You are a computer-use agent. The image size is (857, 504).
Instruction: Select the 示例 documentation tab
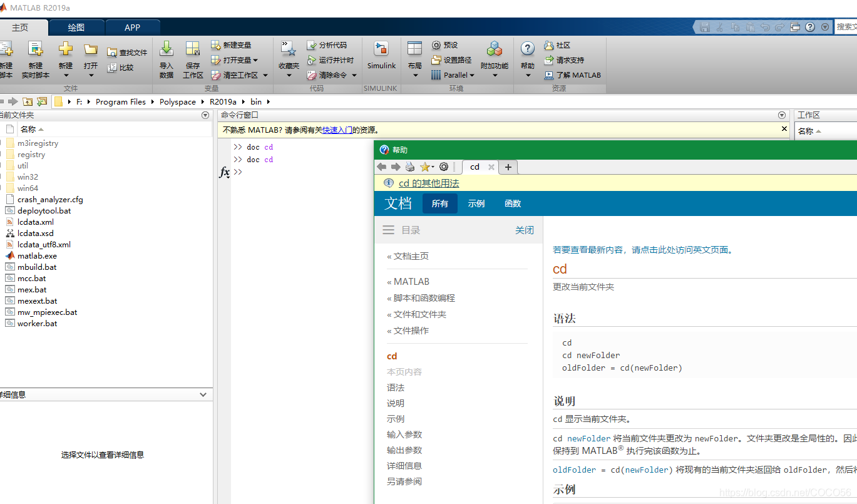(476, 203)
